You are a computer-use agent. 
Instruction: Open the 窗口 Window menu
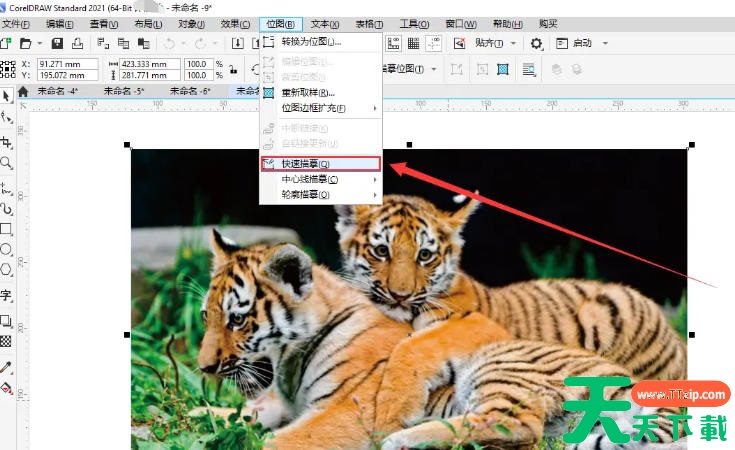[x=461, y=24]
